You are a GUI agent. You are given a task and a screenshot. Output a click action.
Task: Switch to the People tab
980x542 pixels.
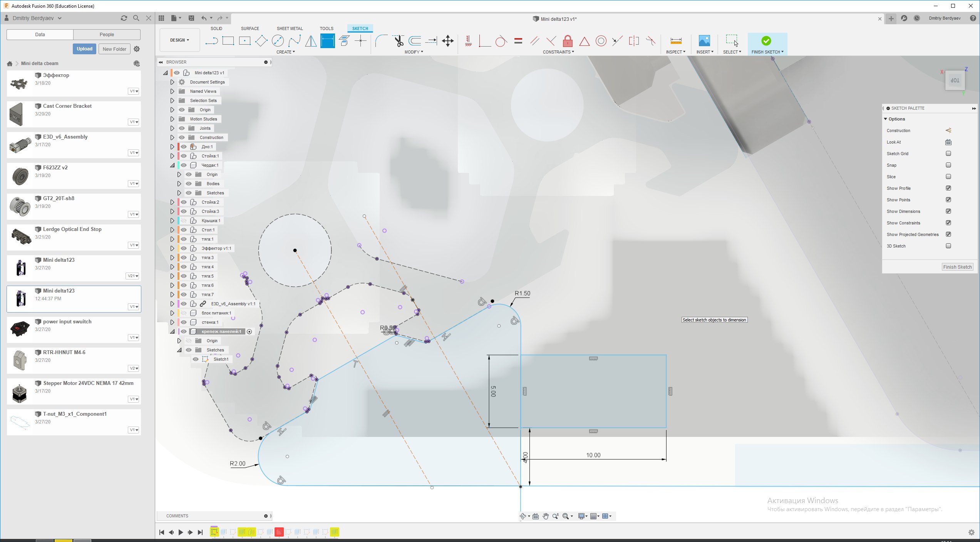pos(107,35)
